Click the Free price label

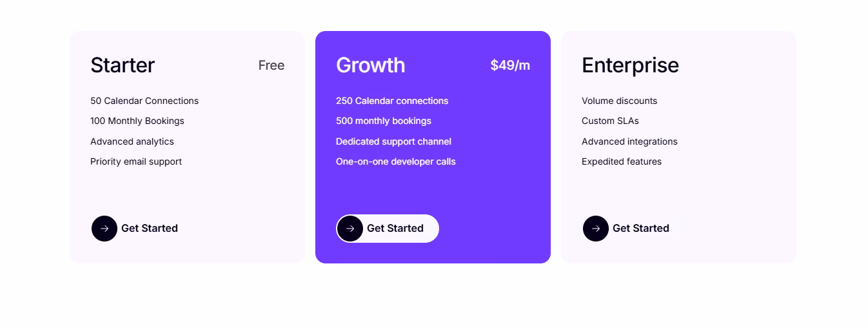271,65
